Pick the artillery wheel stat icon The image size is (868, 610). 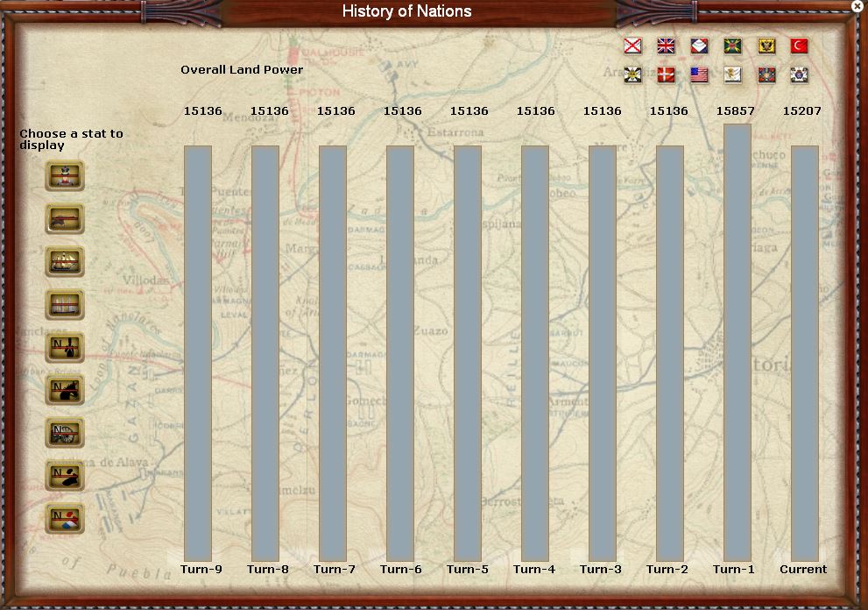65,433
